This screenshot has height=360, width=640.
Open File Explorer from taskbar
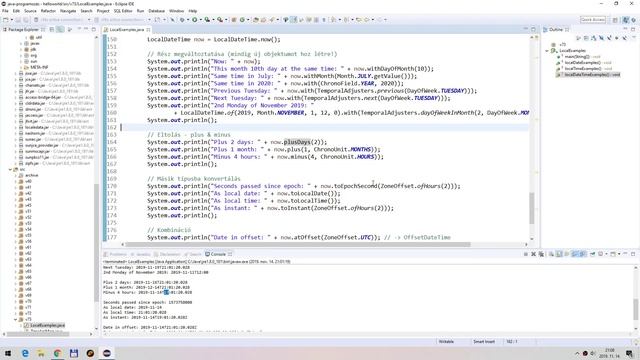[41, 353]
